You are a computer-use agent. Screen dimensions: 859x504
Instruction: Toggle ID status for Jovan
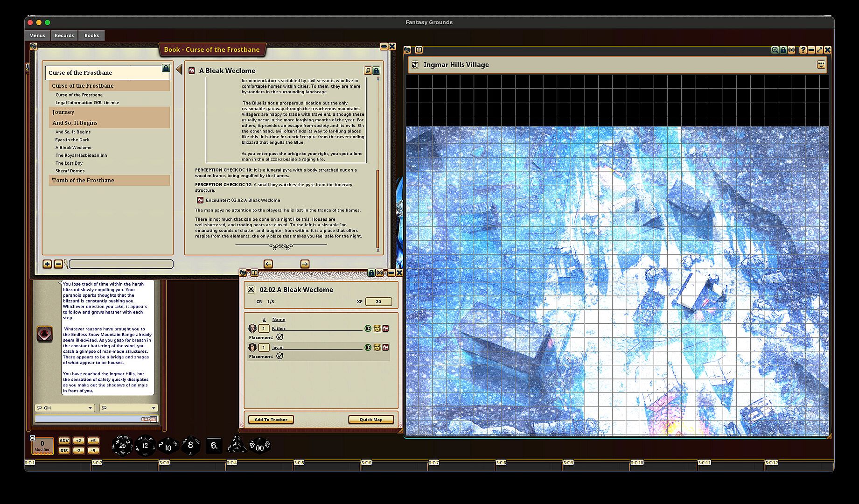coord(368,348)
